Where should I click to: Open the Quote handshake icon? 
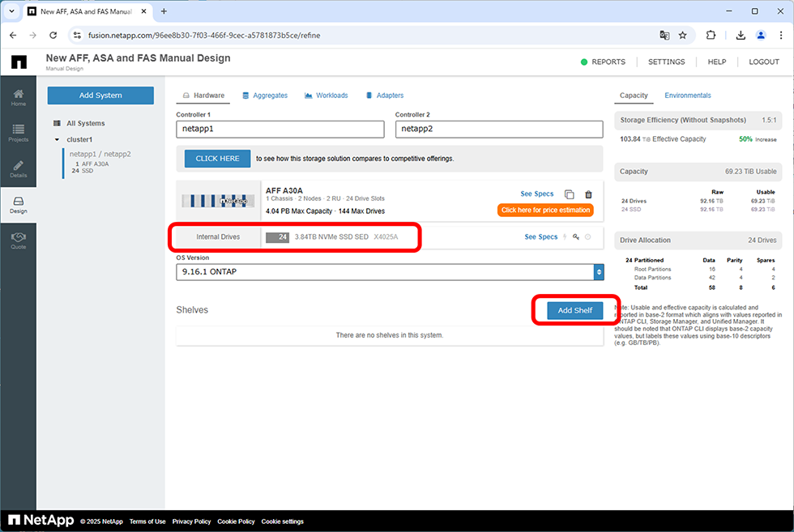(18, 240)
